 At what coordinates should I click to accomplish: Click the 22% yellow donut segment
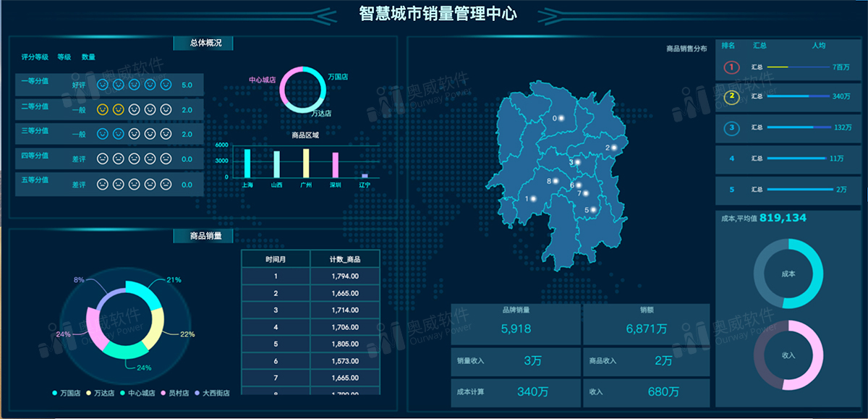point(155,330)
